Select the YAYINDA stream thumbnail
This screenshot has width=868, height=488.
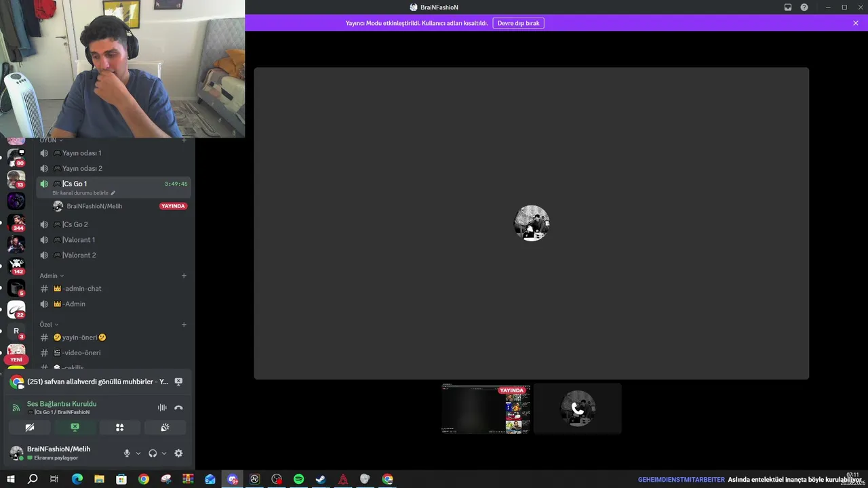pyautogui.click(x=486, y=409)
